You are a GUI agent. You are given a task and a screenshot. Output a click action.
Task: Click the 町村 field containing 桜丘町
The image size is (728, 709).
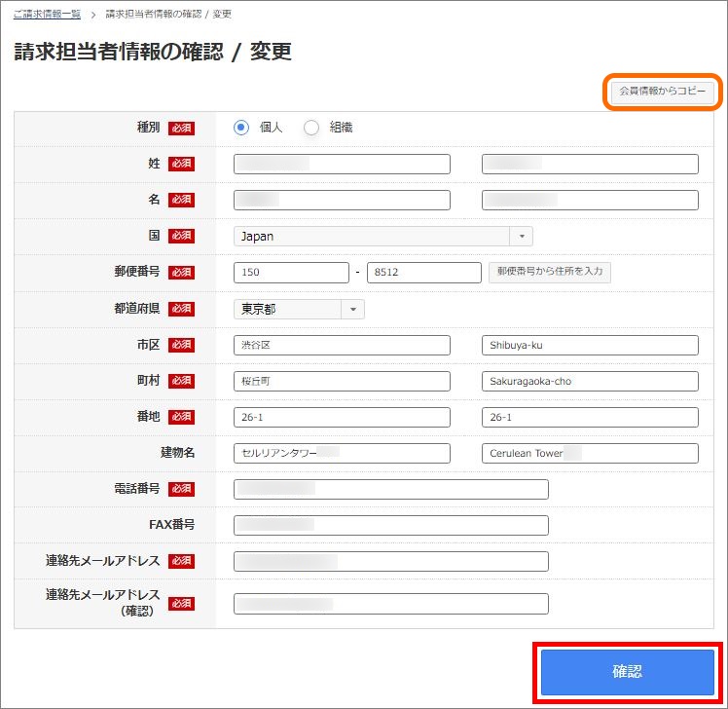pos(342,381)
